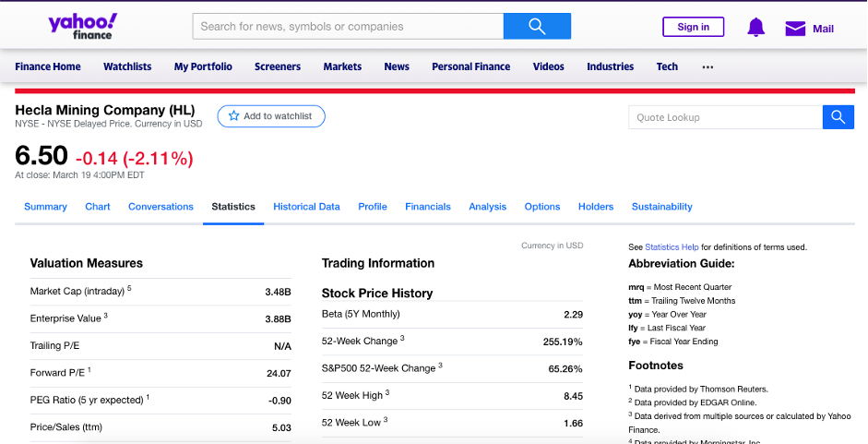
Task: Switch to the Historical Data tab
Action: (306, 207)
